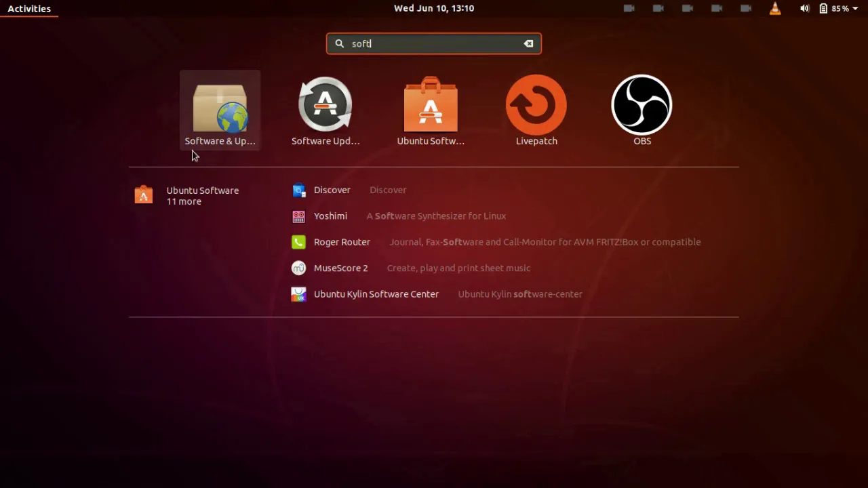Open the clock showing Wed Jun 10, 13:10
The height and width of the screenshot is (488, 868).
434,8
